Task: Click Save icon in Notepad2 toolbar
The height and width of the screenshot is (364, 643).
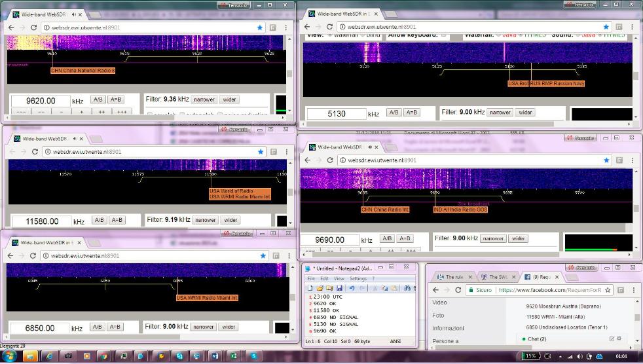Action: pos(339,288)
